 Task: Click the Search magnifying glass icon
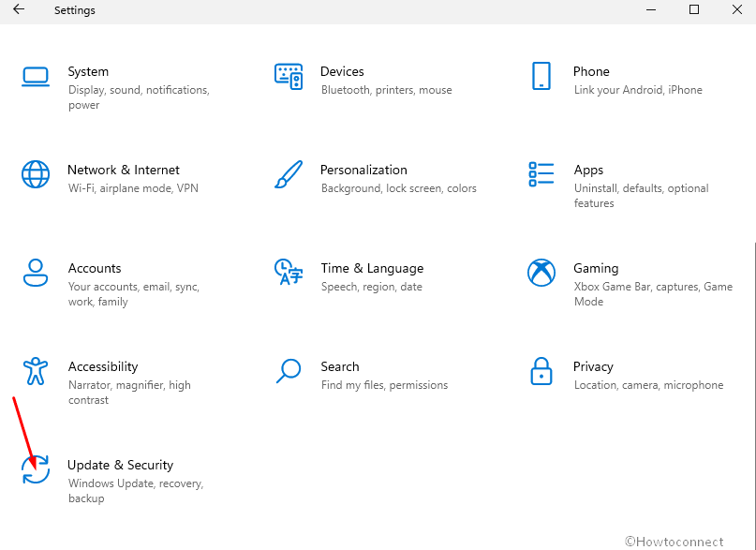tap(289, 371)
